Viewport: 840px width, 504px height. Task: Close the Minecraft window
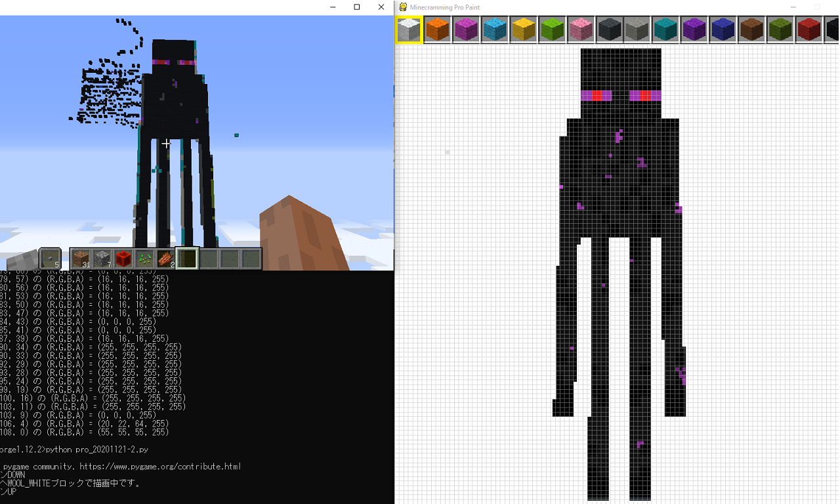coord(381,7)
